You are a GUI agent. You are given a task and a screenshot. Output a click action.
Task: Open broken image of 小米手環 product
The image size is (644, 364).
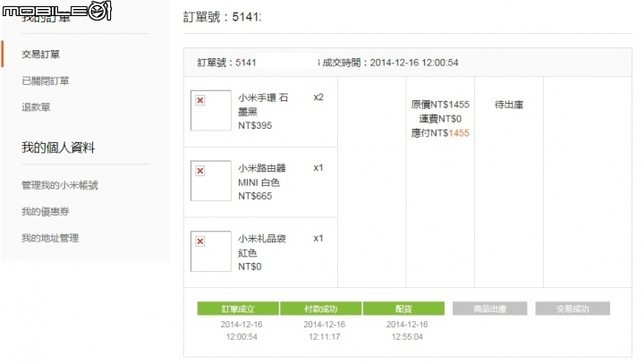pyautogui.click(x=211, y=111)
